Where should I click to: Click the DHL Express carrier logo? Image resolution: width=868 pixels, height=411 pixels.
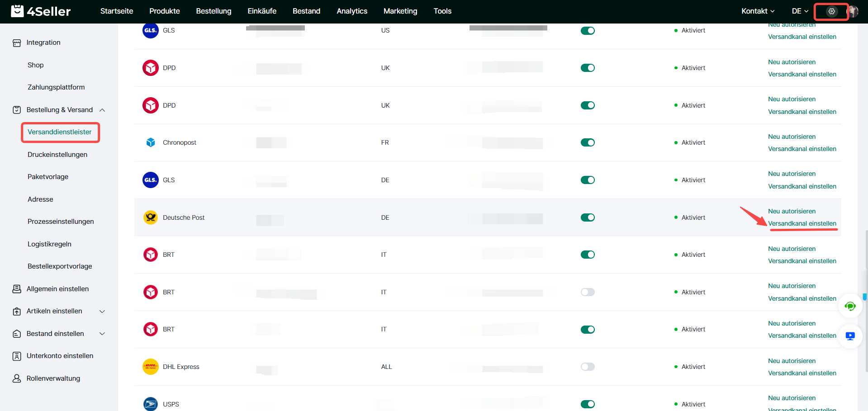151,367
